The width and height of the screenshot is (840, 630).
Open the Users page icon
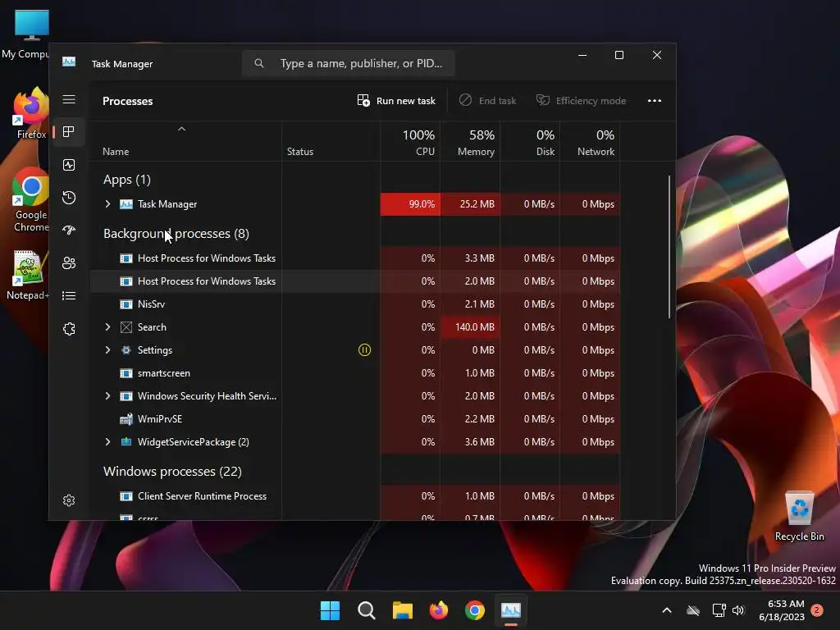click(x=69, y=263)
